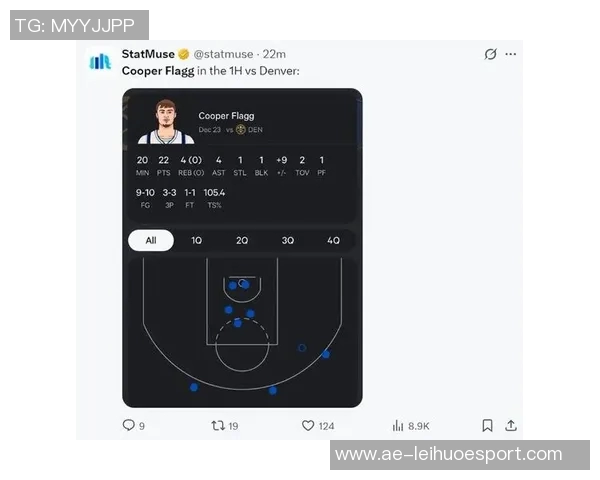The width and height of the screenshot is (600, 480).
Task: Switch to the 3Q shot chart tab
Action: [x=288, y=240]
